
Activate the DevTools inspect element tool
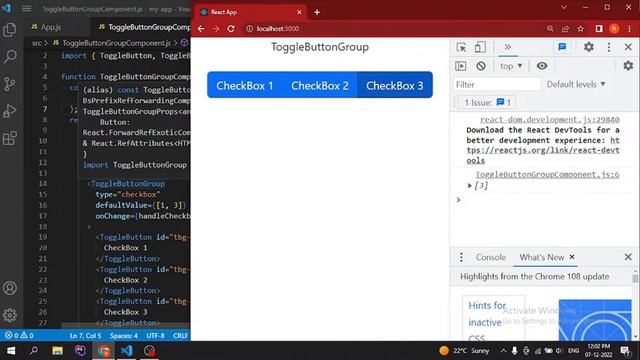click(x=462, y=47)
